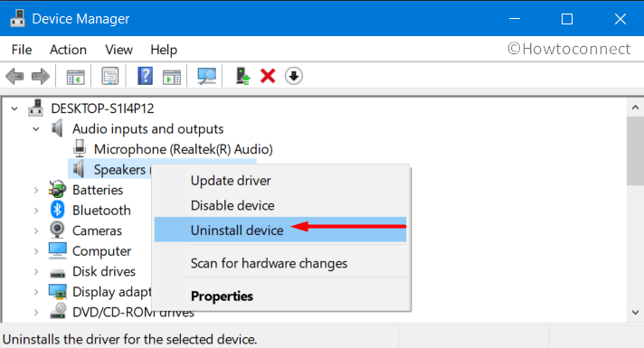The height and width of the screenshot is (348, 644).
Task: Click the blue Help question mark icon
Action: coord(145,76)
